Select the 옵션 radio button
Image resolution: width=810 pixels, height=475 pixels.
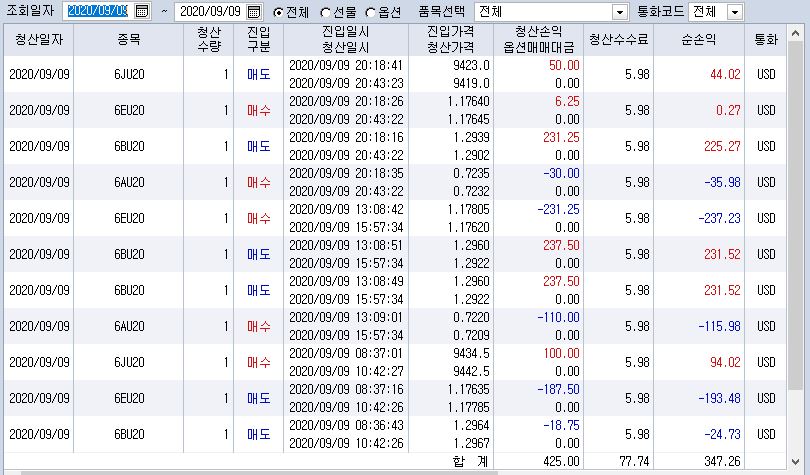pos(370,12)
